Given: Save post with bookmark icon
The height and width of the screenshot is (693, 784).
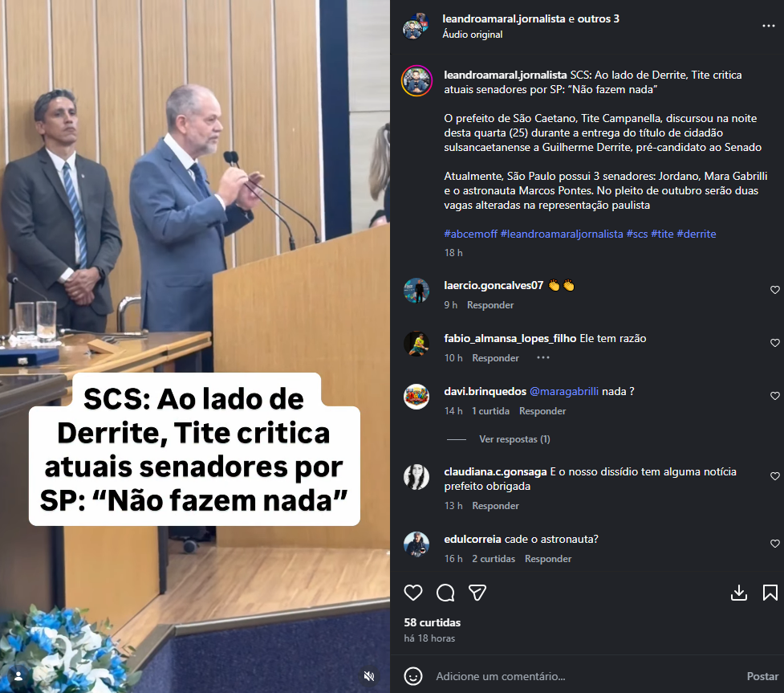Looking at the screenshot, I should [x=770, y=593].
